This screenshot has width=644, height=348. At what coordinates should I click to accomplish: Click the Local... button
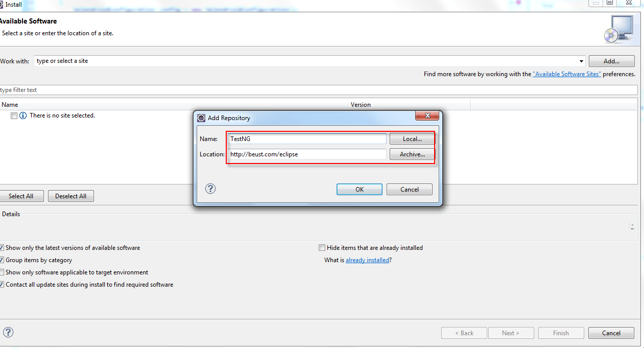[412, 139]
